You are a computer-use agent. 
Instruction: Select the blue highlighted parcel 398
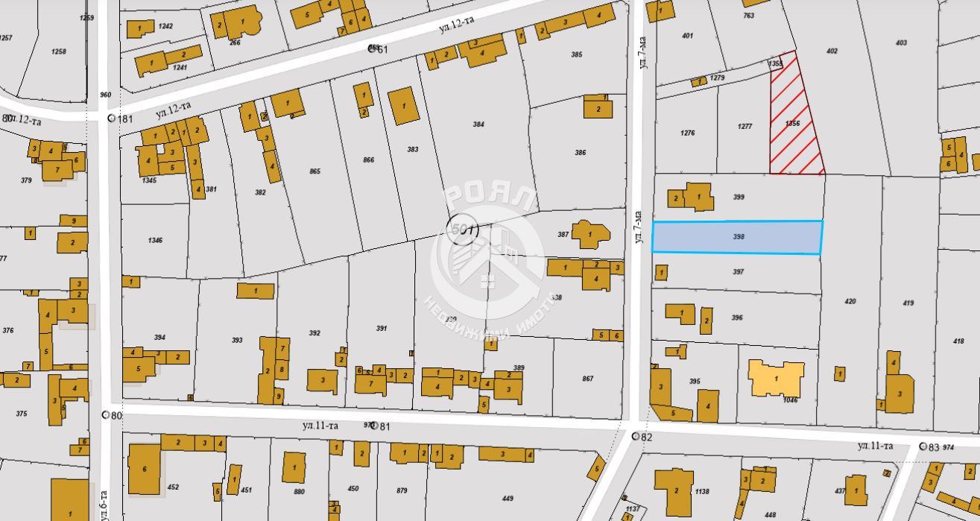(x=737, y=237)
